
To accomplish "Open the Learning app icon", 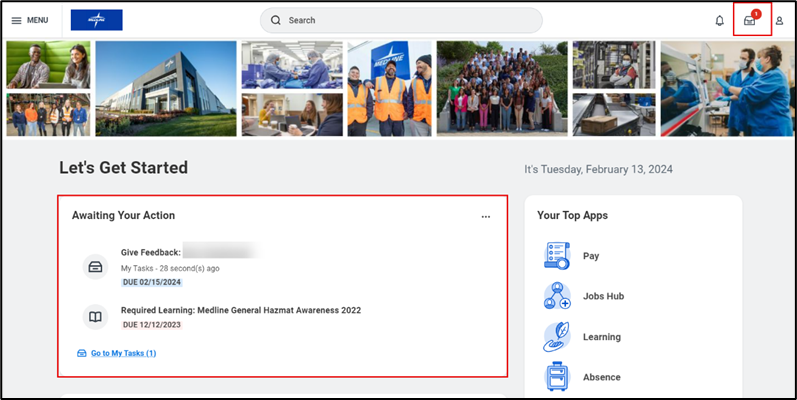I will pyautogui.click(x=557, y=337).
